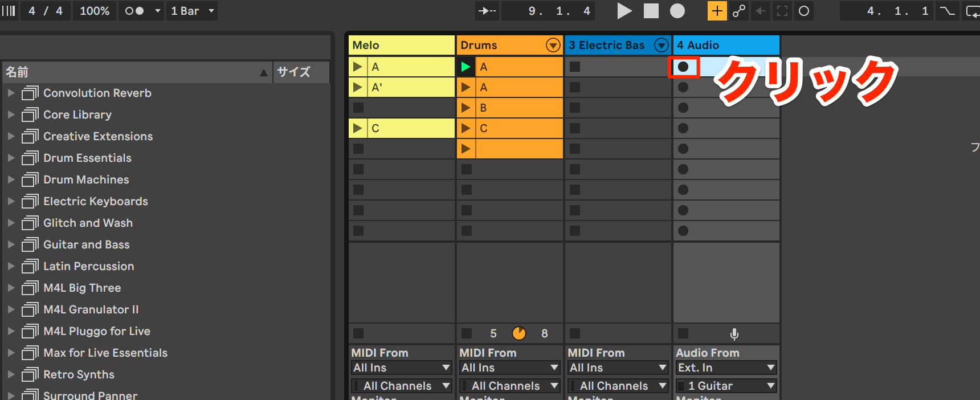
Task: Open the 1 Guitar input channel dropdown
Action: point(726,386)
